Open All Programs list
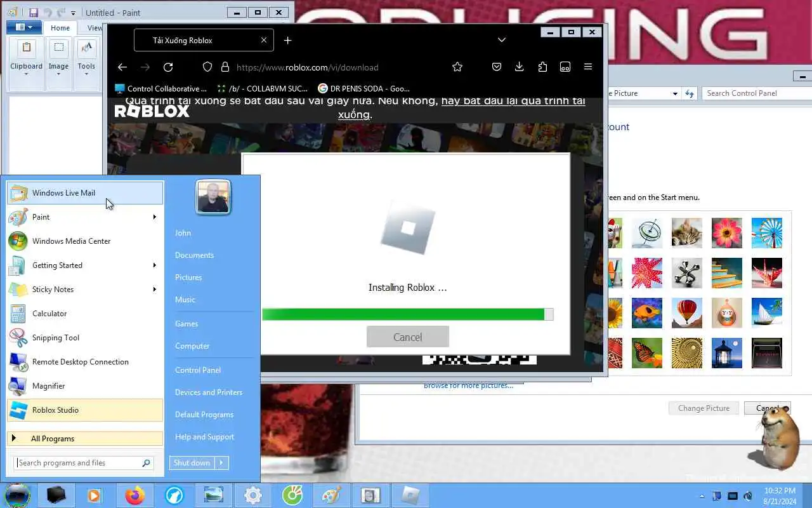Image resolution: width=812 pixels, height=508 pixels. pyautogui.click(x=85, y=439)
